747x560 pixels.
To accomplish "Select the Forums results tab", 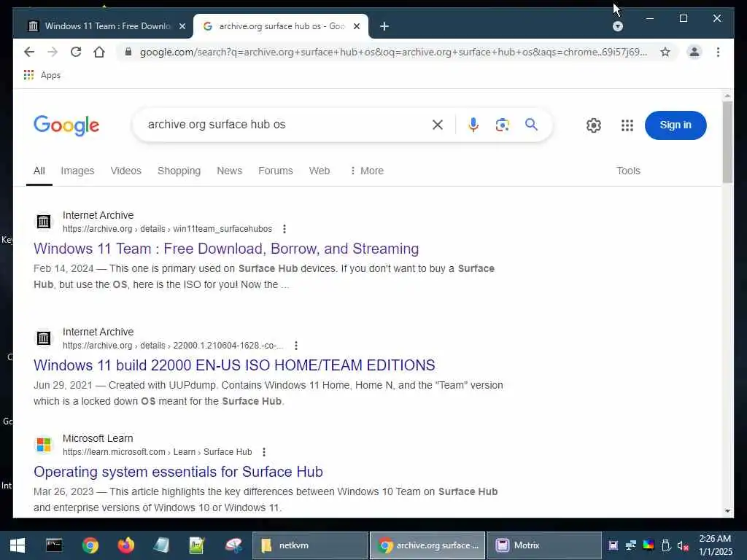I will (275, 171).
